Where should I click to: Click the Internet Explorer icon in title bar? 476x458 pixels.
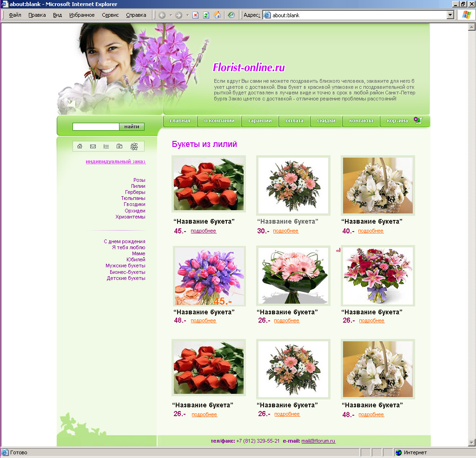(4, 4)
